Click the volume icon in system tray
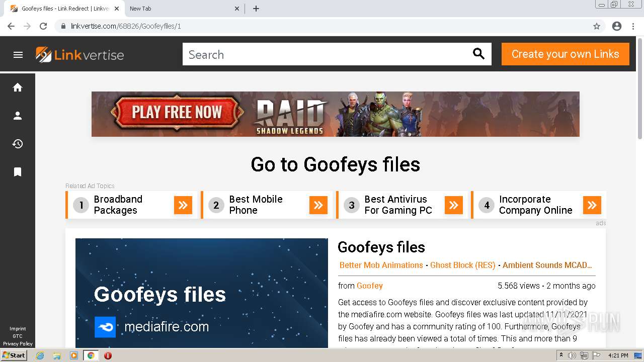The height and width of the screenshot is (362, 644). coord(572,355)
